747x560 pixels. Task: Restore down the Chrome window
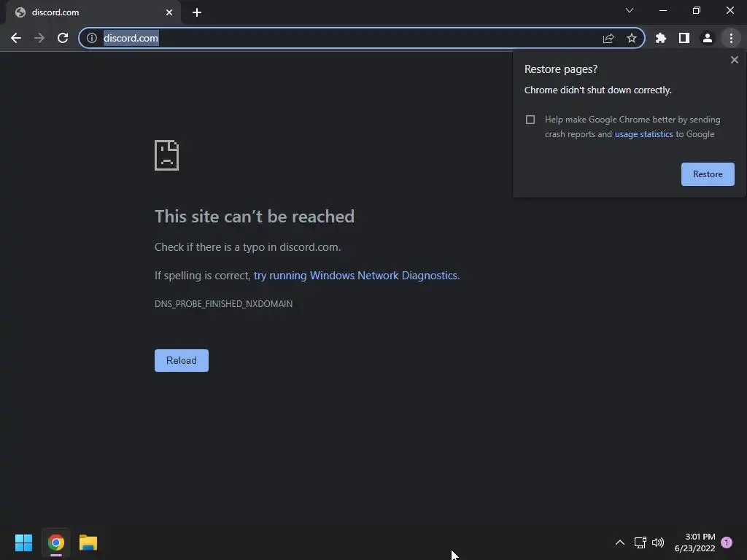697,10
